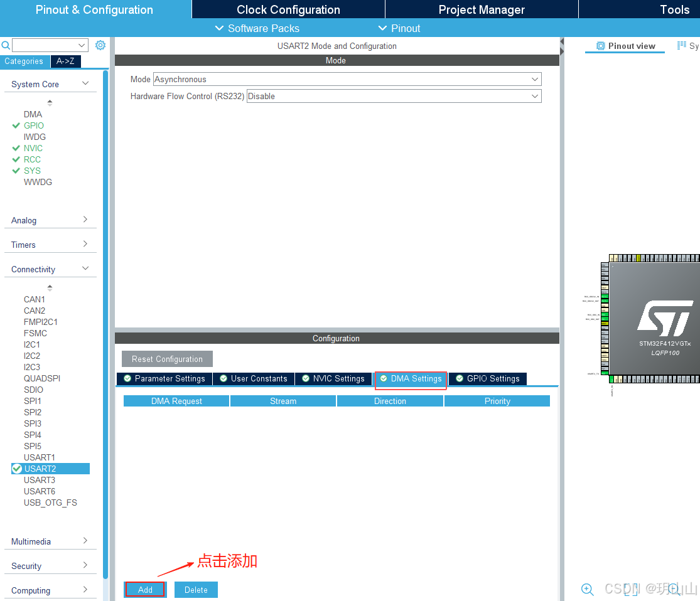The image size is (700, 601).
Task: Click the Reset Configuration button
Action: point(167,359)
